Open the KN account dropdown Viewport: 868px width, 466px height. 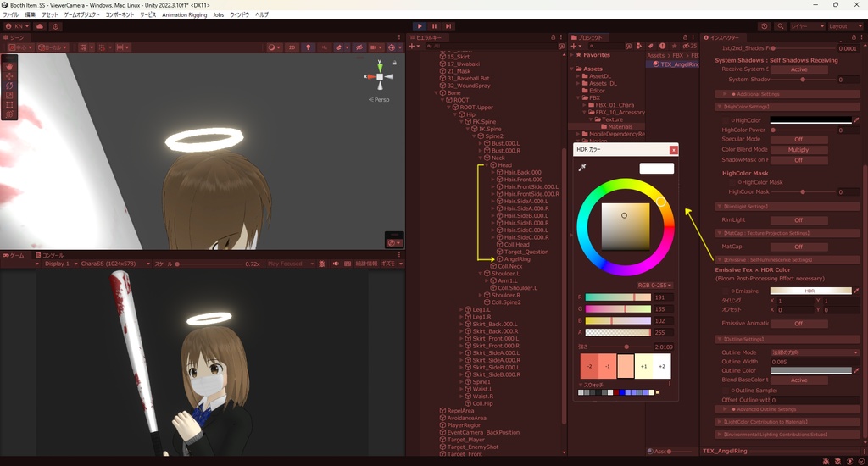pos(17,26)
